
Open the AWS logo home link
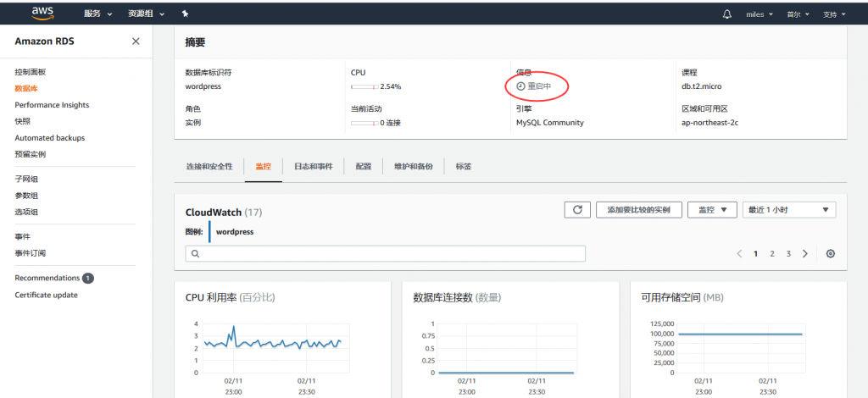(42, 13)
